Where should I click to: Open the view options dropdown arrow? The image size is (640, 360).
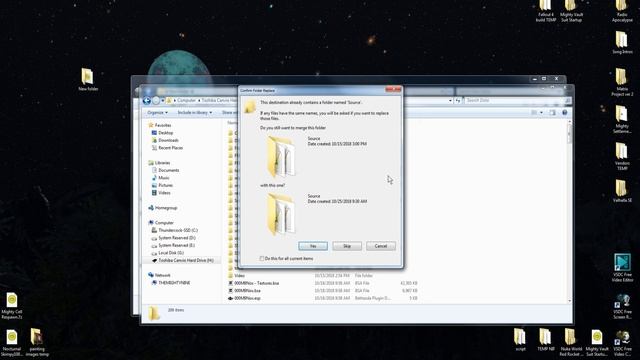click(x=541, y=112)
